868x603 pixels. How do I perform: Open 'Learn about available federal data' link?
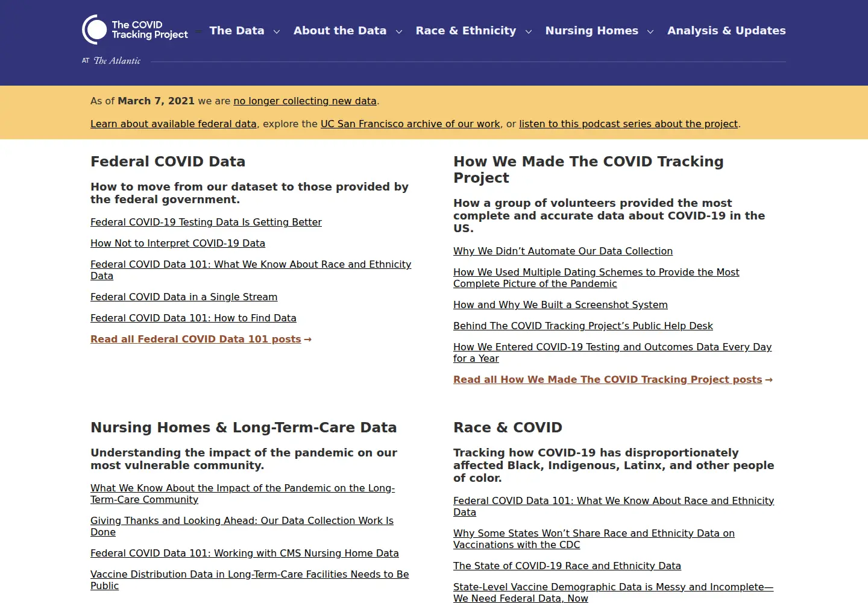pyautogui.click(x=174, y=124)
